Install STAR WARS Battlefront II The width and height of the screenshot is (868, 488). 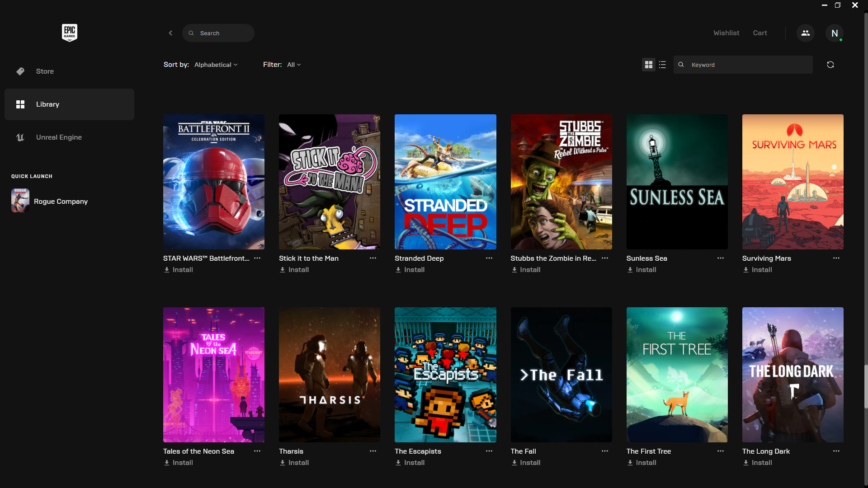(x=179, y=270)
